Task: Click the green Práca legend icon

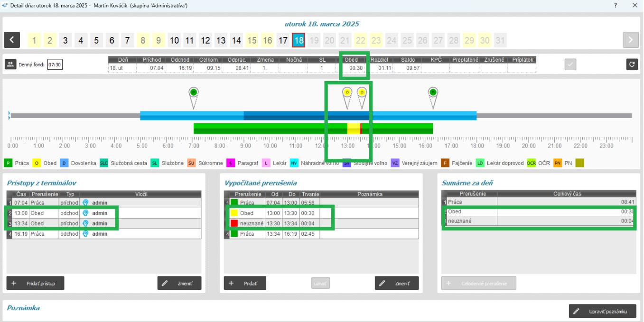Action: click(9, 164)
